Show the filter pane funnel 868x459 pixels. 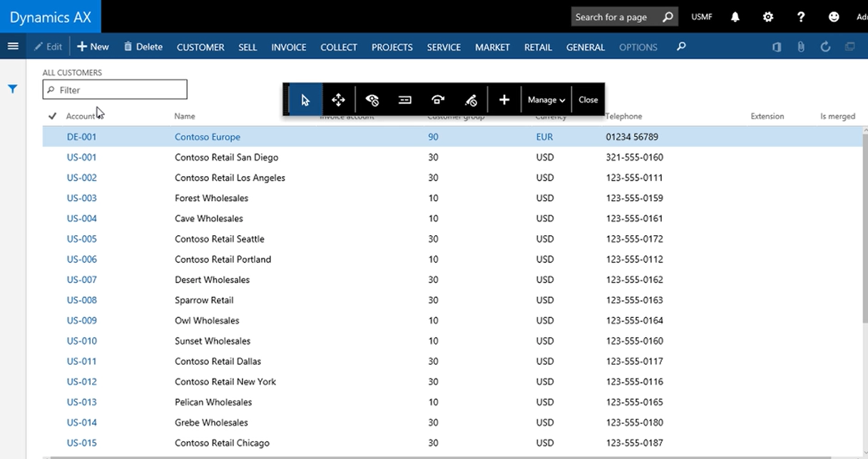[13, 89]
